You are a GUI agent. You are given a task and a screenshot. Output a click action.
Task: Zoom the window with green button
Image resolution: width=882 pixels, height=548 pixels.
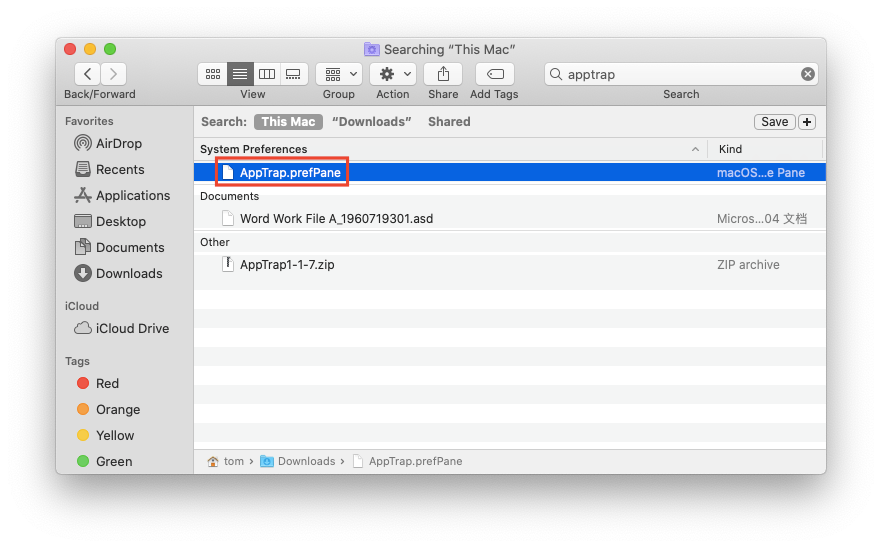click(110, 49)
